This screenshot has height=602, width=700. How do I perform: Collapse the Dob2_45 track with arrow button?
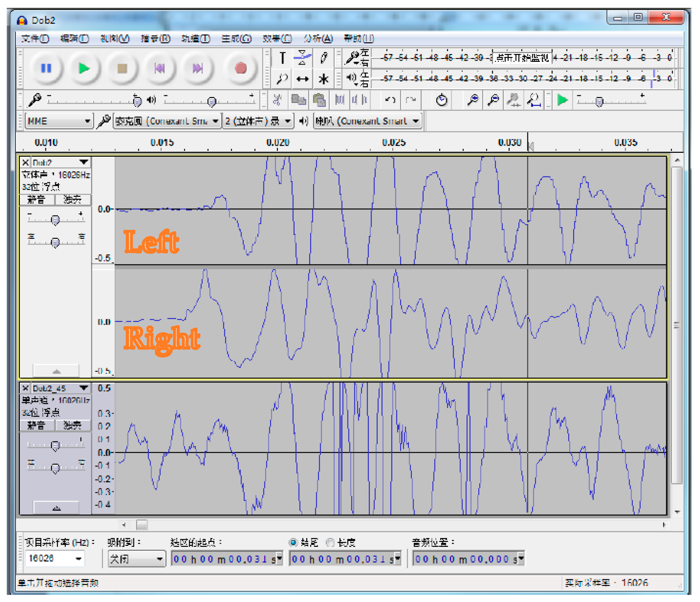click(56, 508)
